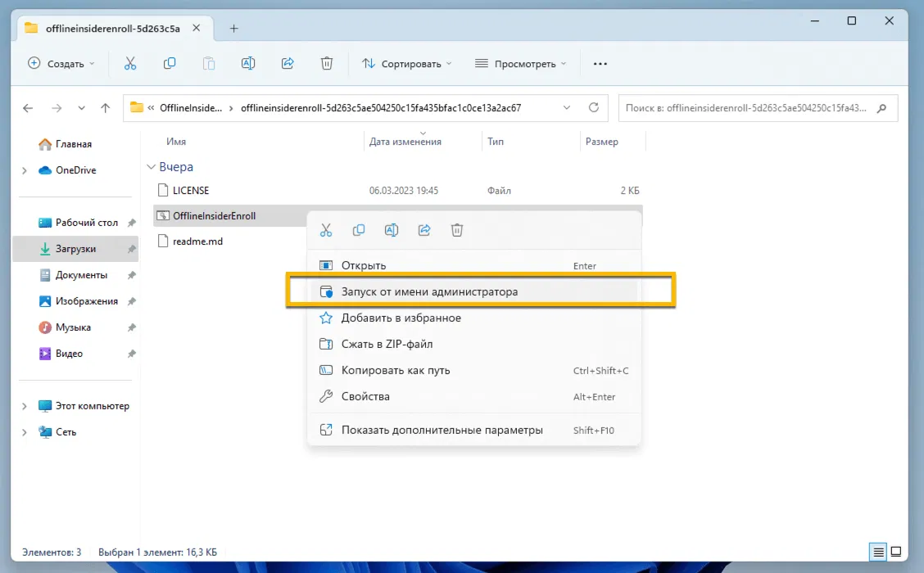Expand the OneDrive tree node
924x573 pixels.
pyautogui.click(x=24, y=171)
